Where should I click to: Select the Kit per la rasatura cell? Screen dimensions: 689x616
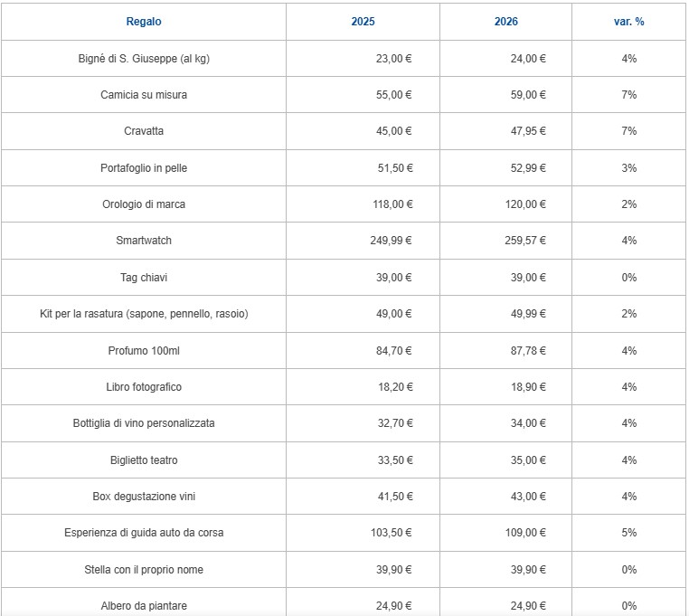tap(144, 314)
